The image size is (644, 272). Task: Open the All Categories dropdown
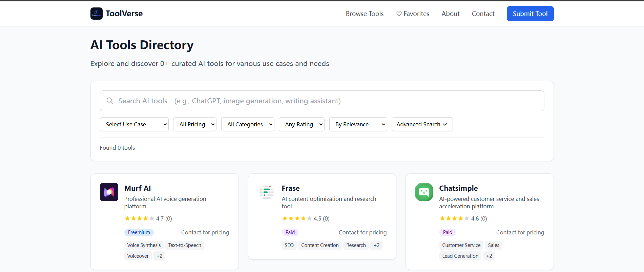click(x=248, y=124)
